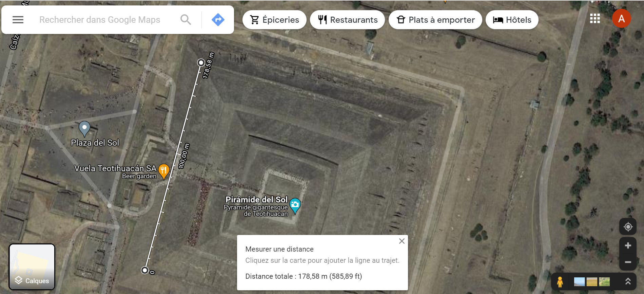This screenshot has height=294, width=644.
Task: Open directions with the blue arrow icon
Action: (x=218, y=20)
